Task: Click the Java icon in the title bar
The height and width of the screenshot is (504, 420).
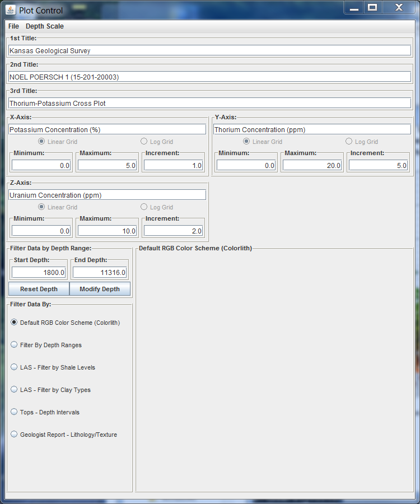Action: tap(10, 10)
